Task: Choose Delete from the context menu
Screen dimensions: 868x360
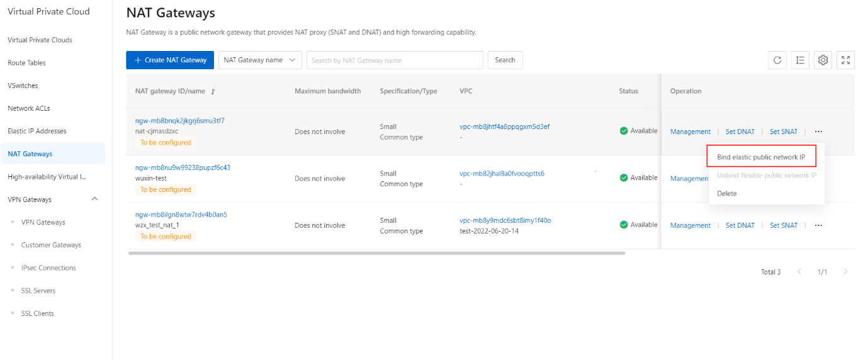Action: pos(726,194)
